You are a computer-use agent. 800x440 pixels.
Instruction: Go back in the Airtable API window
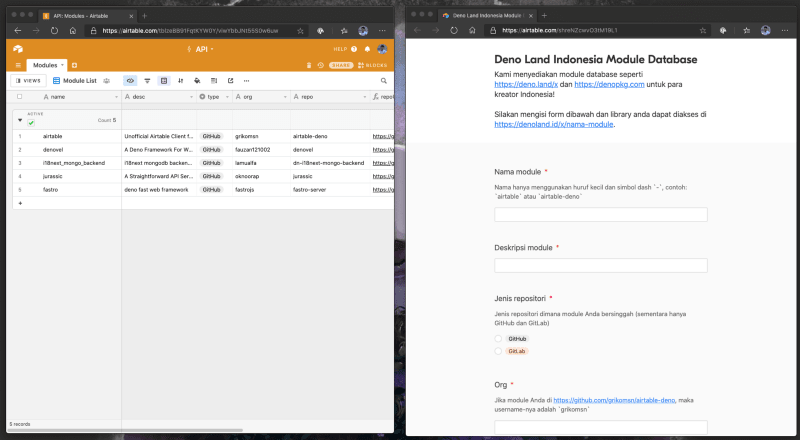pos(18,31)
